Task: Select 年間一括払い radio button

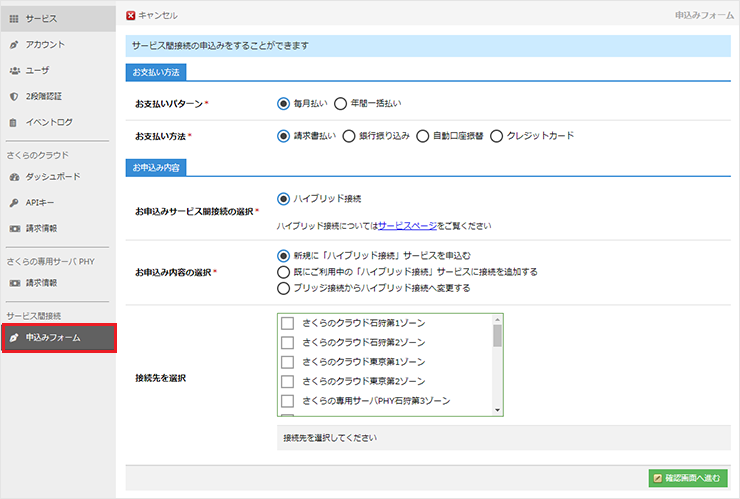Action: [x=340, y=103]
